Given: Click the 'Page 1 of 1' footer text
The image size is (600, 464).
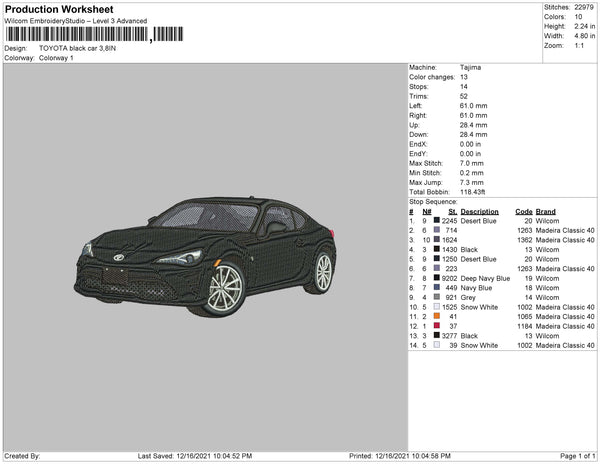Looking at the screenshot, I should point(577,456).
